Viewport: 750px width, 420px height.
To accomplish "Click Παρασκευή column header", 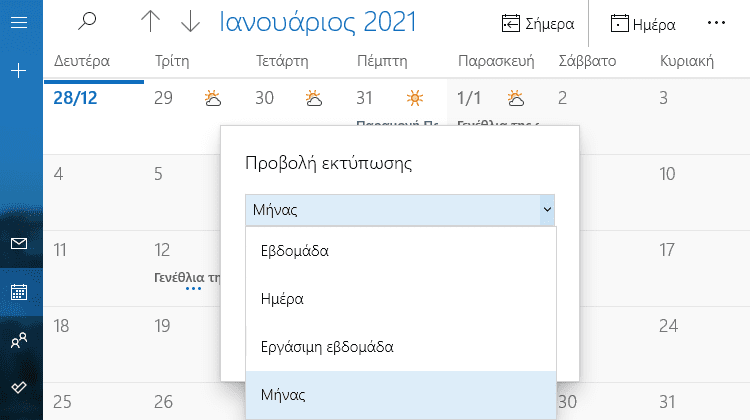I will pyautogui.click(x=496, y=61).
